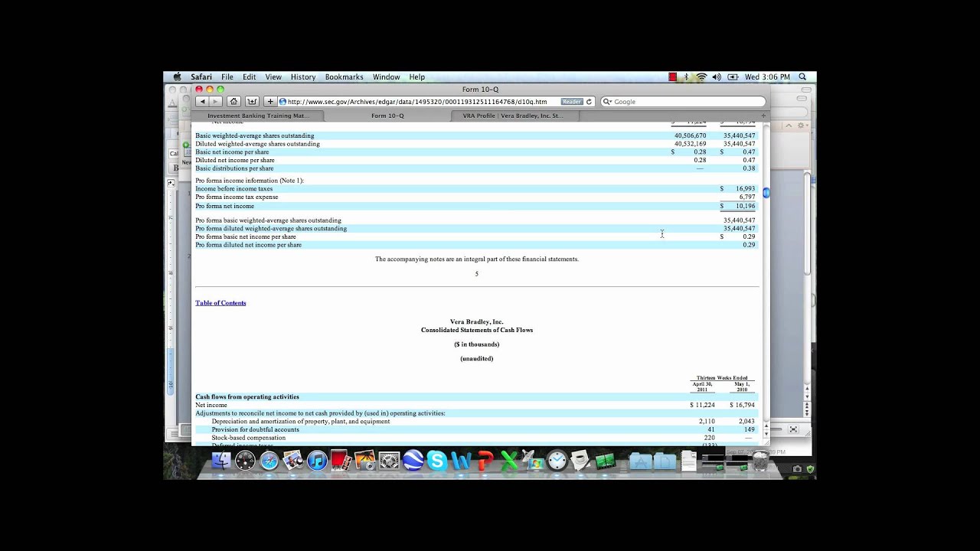Go back with Safari's back arrow
Viewport: 980px width, 551px height.
[202, 101]
